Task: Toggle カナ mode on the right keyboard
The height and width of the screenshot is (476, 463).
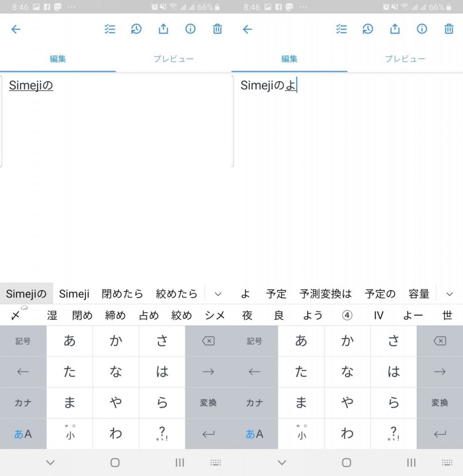Action: pyautogui.click(x=254, y=403)
